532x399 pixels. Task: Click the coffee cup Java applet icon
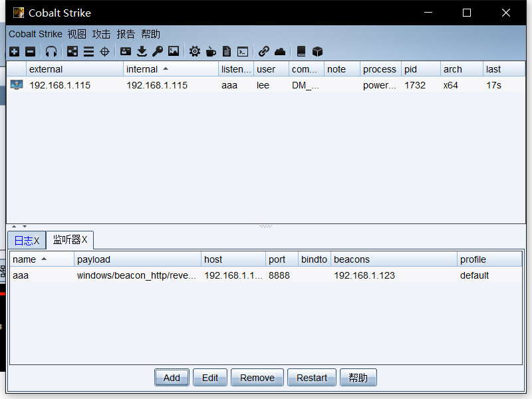coord(211,52)
